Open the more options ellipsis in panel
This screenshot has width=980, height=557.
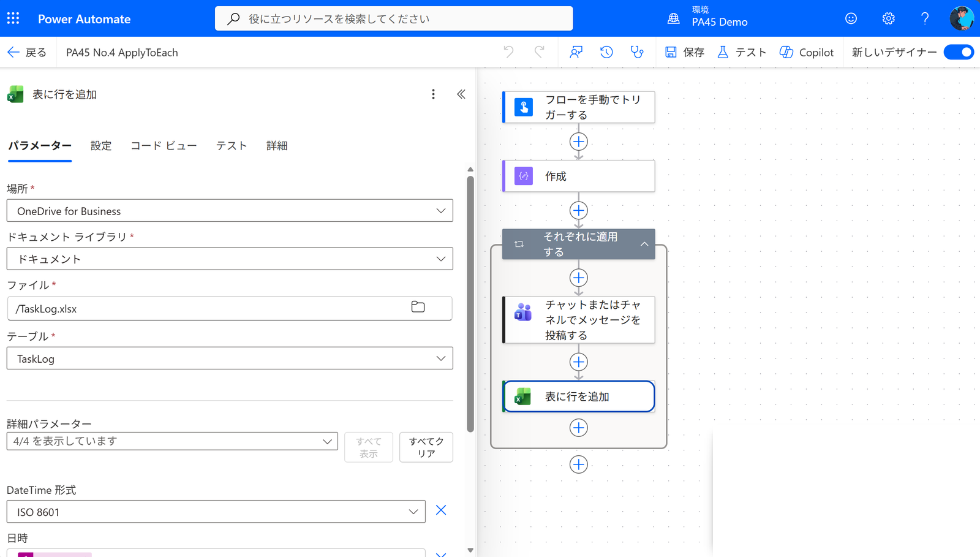433,94
